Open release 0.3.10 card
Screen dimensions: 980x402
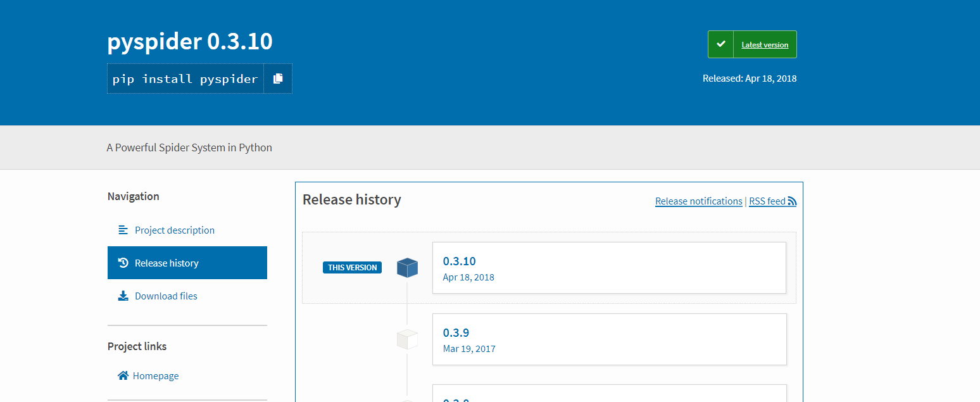click(x=609, y=268)
